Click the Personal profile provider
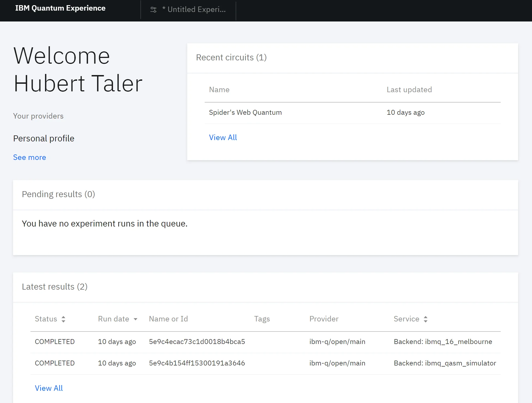This screenshot has width=532, height=403. coord(44,139)
